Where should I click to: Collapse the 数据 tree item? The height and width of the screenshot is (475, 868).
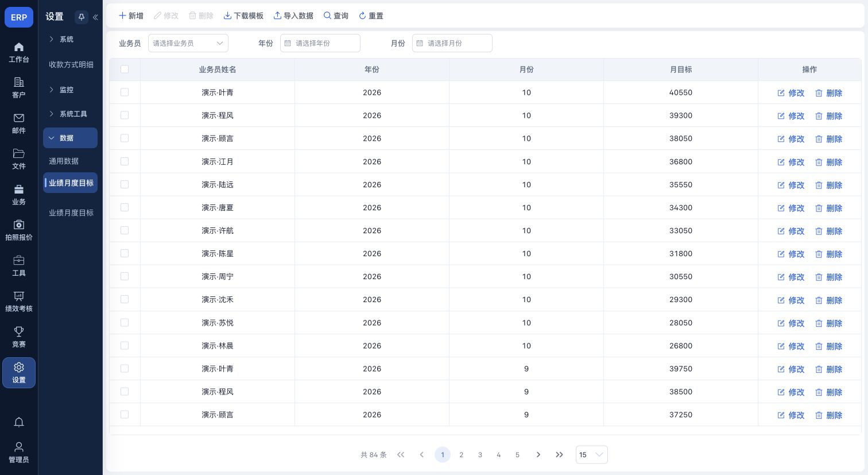click(70, 138)
